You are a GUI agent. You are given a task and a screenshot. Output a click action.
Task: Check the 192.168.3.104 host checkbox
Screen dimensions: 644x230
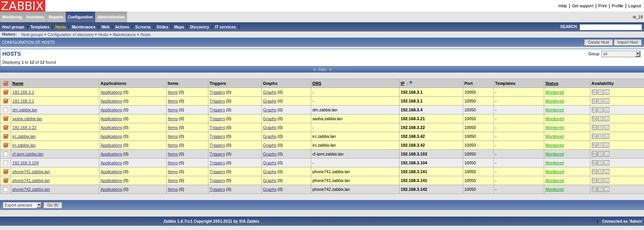(6, 163)
